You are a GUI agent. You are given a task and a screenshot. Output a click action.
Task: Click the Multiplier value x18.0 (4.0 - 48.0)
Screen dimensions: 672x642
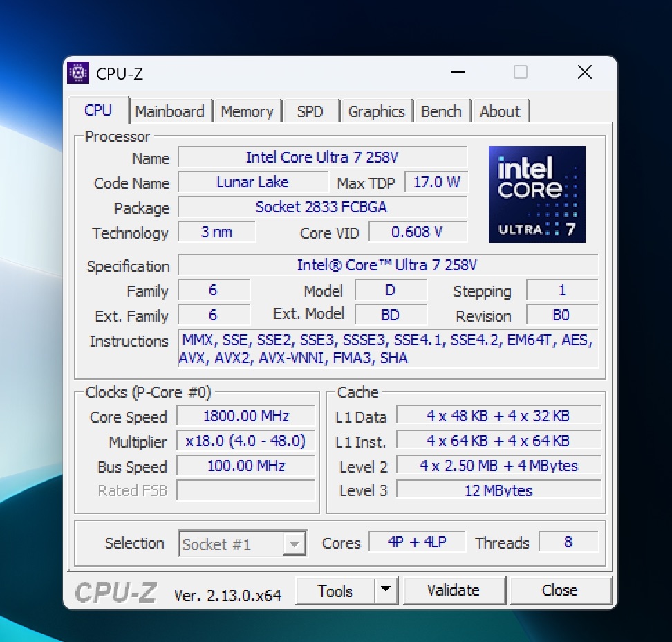tap(246, 441)
